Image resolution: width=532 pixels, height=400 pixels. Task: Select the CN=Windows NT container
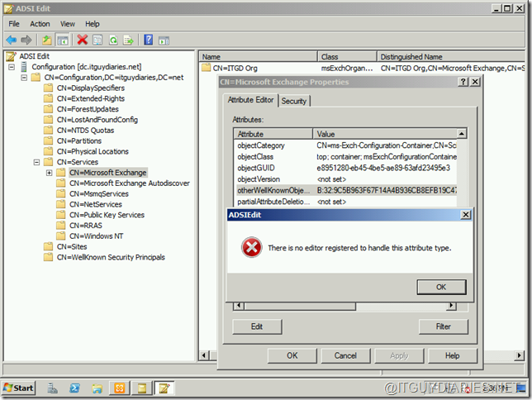96,236
